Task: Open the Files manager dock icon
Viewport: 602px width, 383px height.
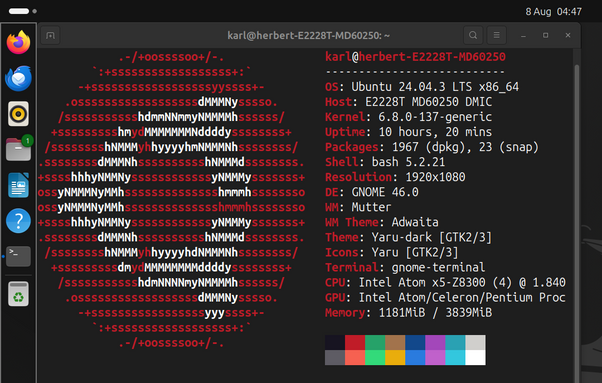Action: [x=18, y=149]
